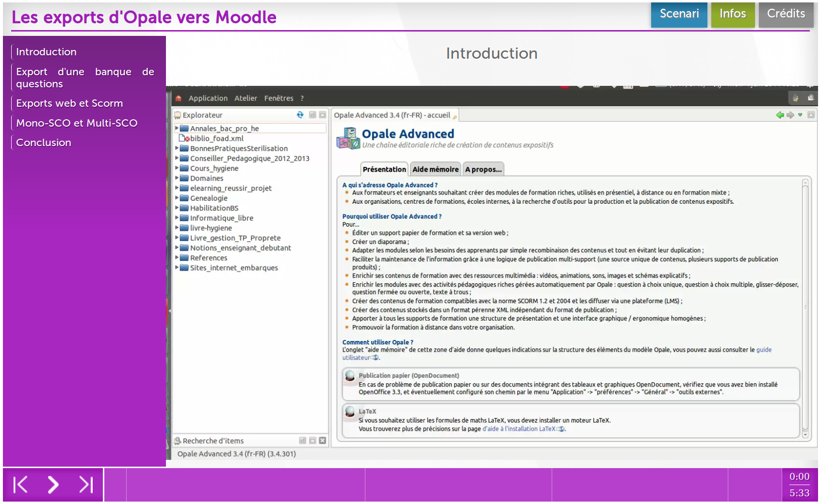Select the Notions_enseignant_debutant tree item
The width and height of the screenshot is (820, 504).
[241, 248]
